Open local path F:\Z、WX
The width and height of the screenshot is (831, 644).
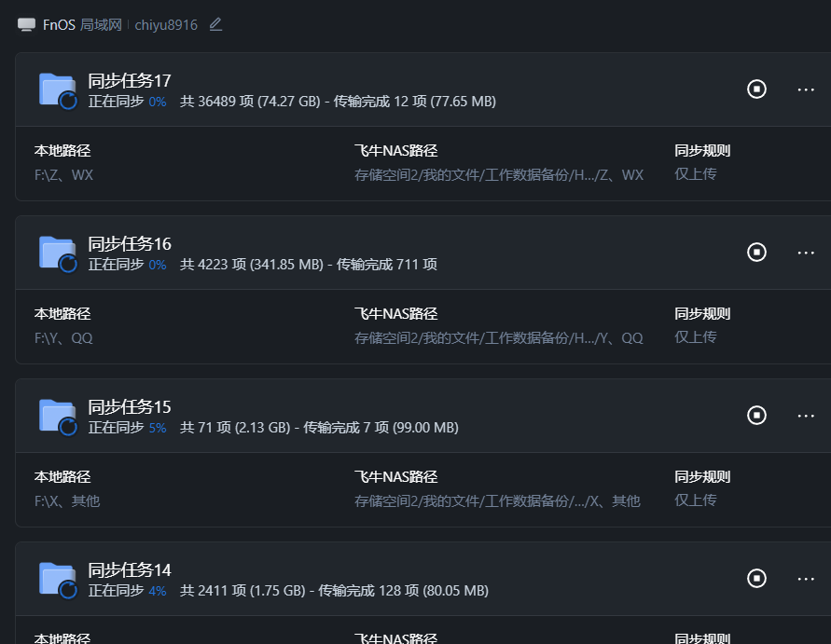pyautogui.click(x=63, y=174)
